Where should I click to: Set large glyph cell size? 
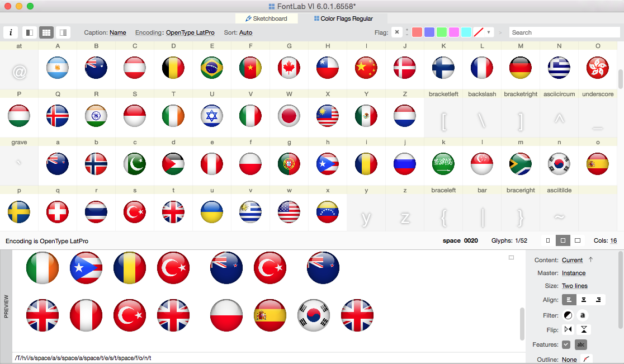click(x=578, y=240)
